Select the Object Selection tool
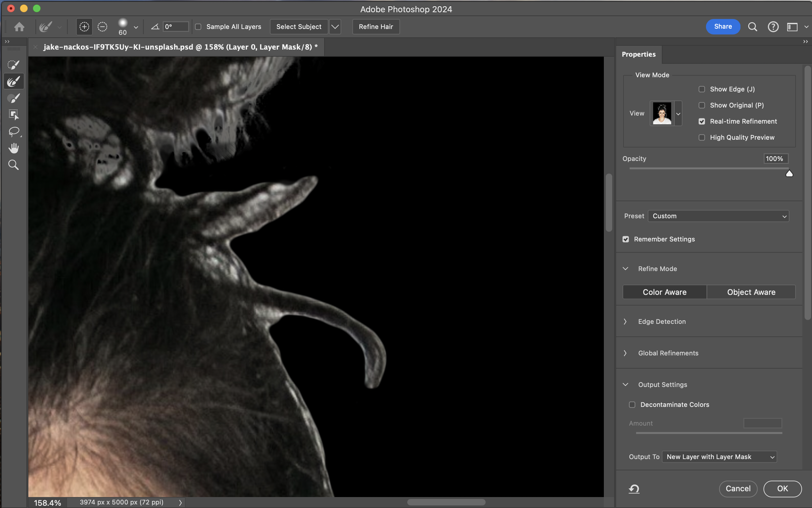812x508 pixels. click(x=14, y=115)
